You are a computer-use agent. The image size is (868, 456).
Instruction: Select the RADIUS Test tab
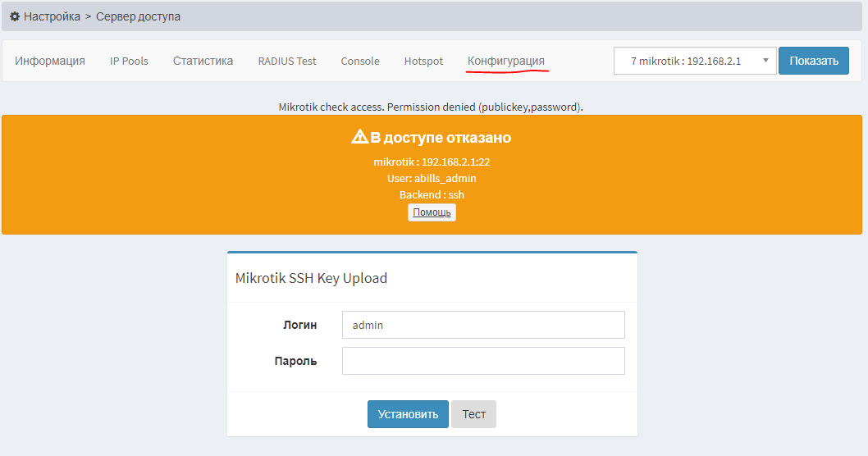click(x=287, y=61)
